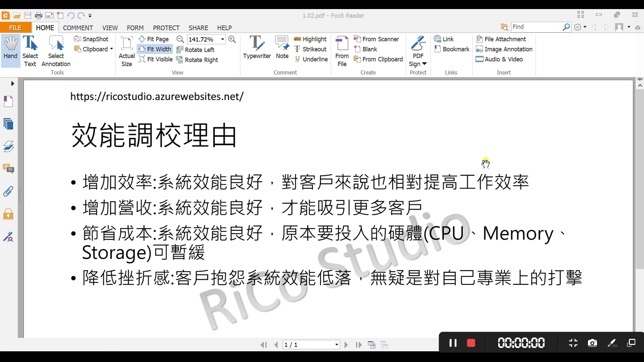Switch to the COMMENT ribbon tab

(78, 28)
